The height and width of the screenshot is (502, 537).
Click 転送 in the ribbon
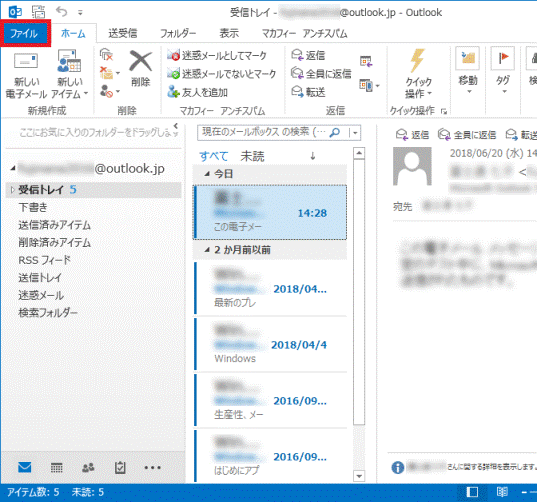[x=308, y=92]
